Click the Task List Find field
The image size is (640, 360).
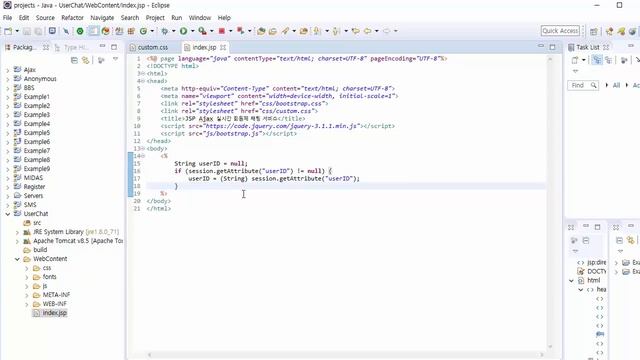tap(583, 85)
